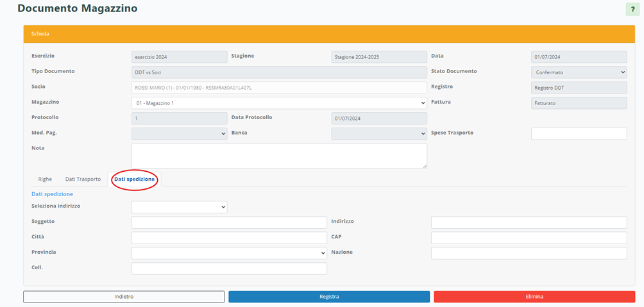This screenshot has width=644, height=307.
Task: Open the Stato Documento dropdown
Action: tap(579, 72)
